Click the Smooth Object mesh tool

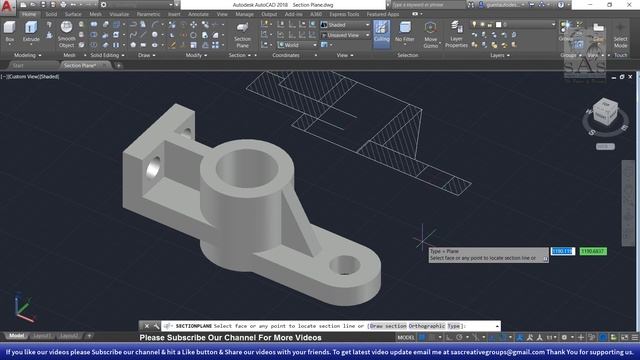click(66, 34)
